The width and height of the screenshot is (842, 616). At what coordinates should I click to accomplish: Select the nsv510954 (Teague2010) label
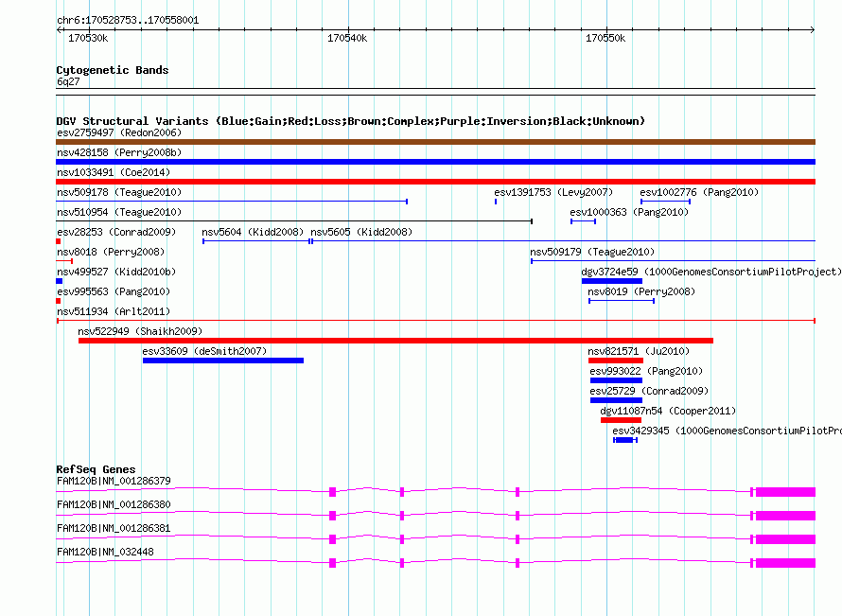click(119, 212)
